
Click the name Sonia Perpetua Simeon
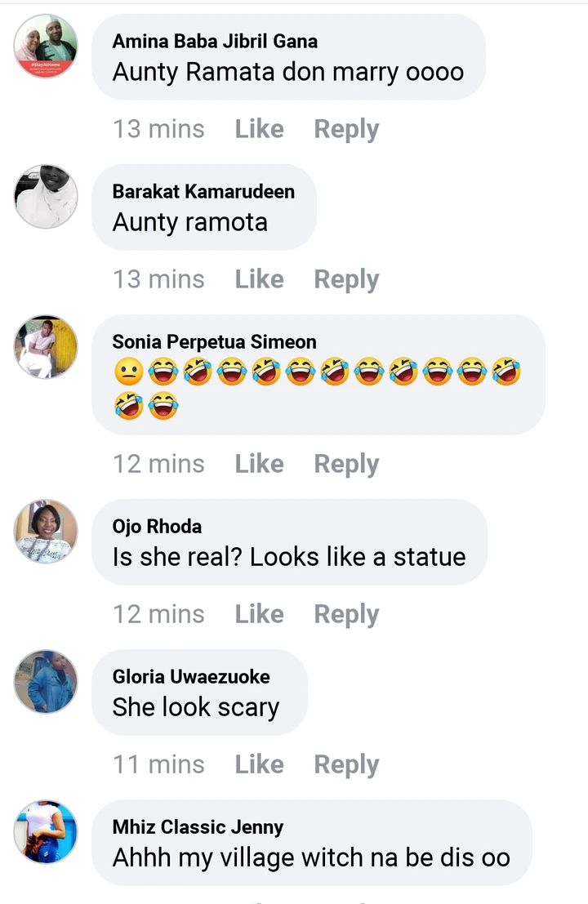click(214, 341)
